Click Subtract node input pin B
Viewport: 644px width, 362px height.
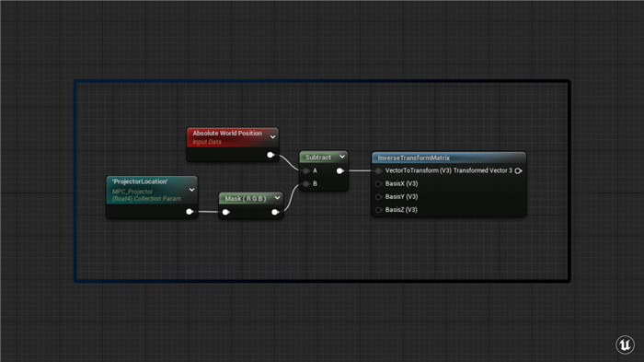(x=306, y=184)
